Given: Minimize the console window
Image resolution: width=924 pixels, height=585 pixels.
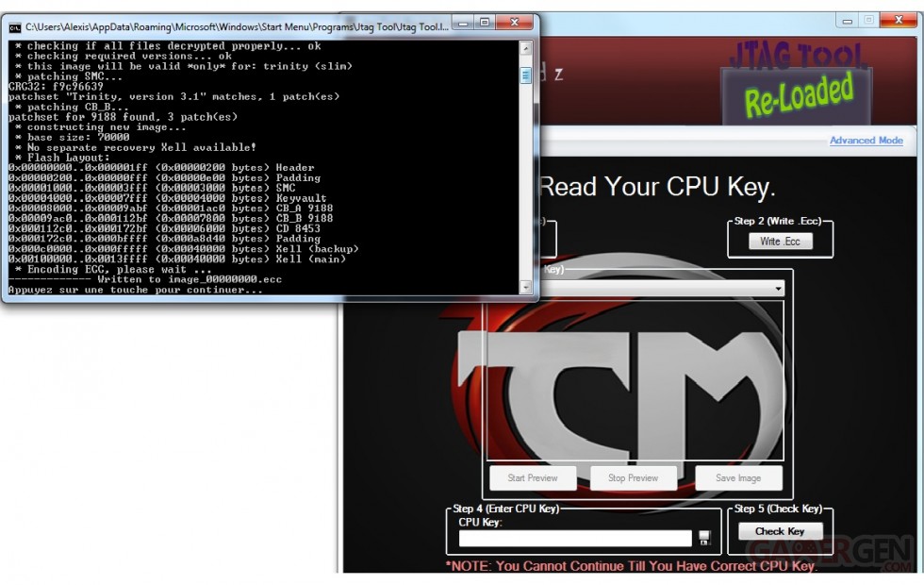Looking at the screenshot, I should (464, 23).
